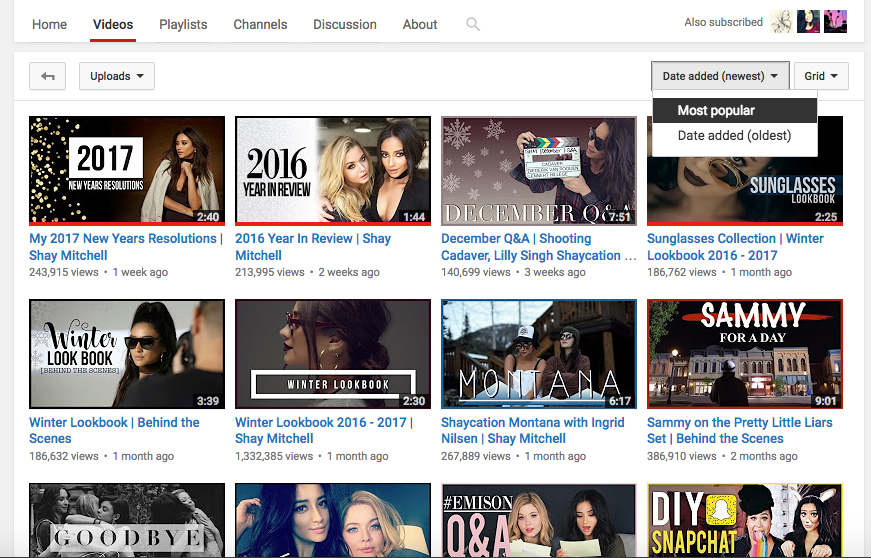
Task: Open the first subscribed channel avatar
Action: click(x=782, y=22)
